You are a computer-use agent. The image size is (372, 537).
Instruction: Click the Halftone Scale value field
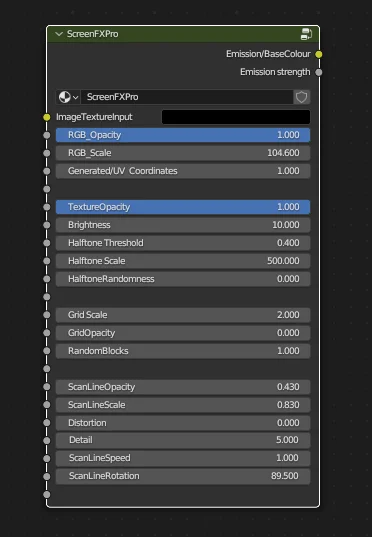point(183,261)
